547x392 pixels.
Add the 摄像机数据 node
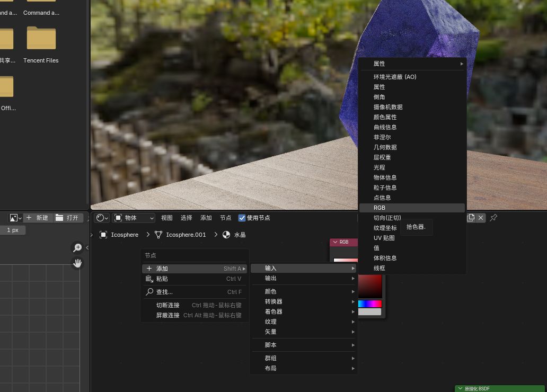[x=412, y=107]
